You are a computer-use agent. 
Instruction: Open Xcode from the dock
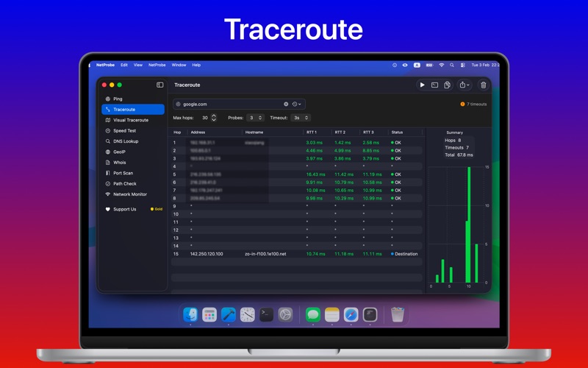tap(229, 315)
